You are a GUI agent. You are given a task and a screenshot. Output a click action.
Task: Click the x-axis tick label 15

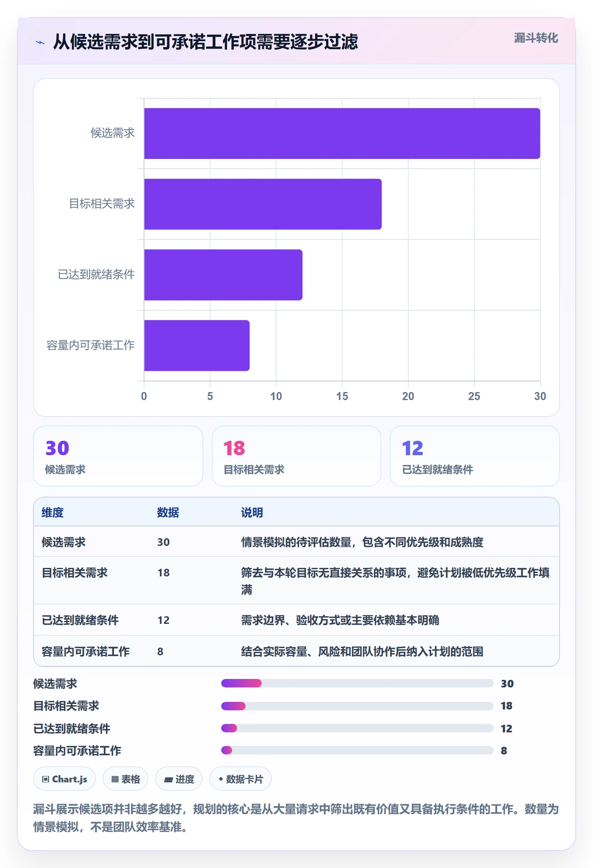(342, 396)
